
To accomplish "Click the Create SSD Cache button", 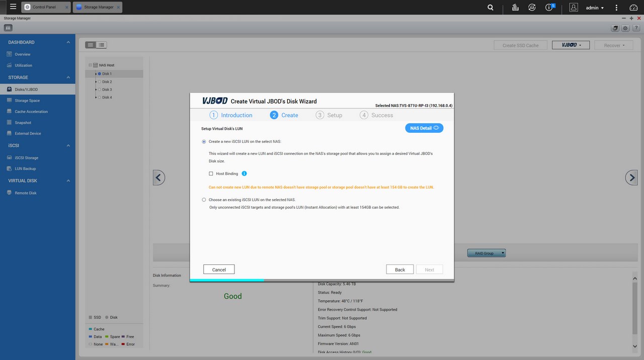I will point(520,45).
